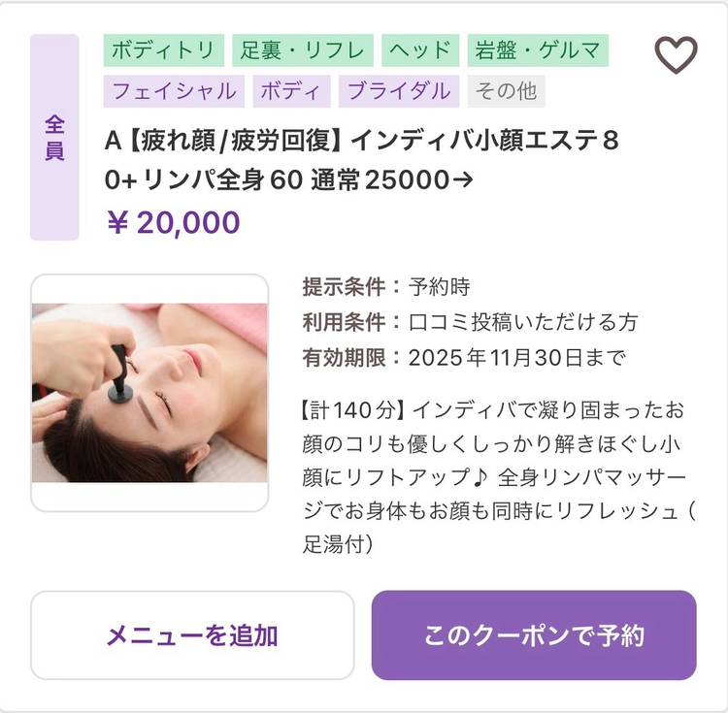Tap the heart favorite icon
The height and width of the screenshot is (713, 728).
point(676,54)
